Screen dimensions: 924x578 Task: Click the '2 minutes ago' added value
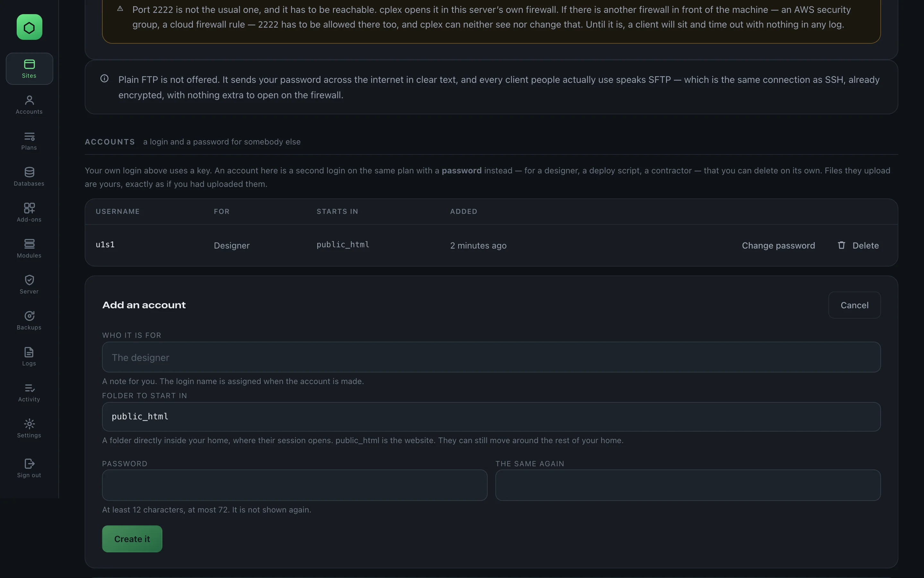[478, 245]
